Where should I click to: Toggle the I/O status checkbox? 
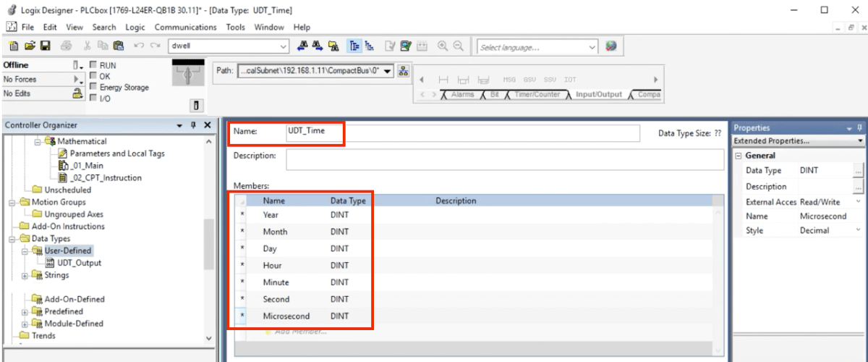(x=93, y=98)
